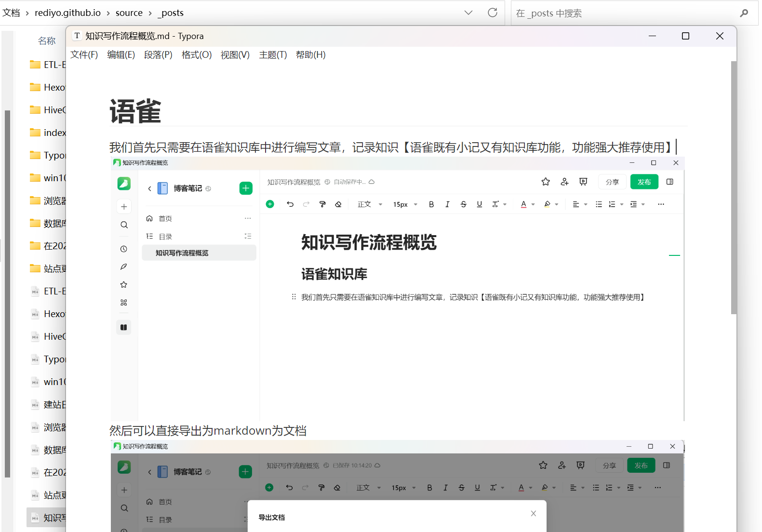Viewport: 762px width, 532px height.
Task: Click the 名称 column header in Explorer
Action: tap(47, 41)
